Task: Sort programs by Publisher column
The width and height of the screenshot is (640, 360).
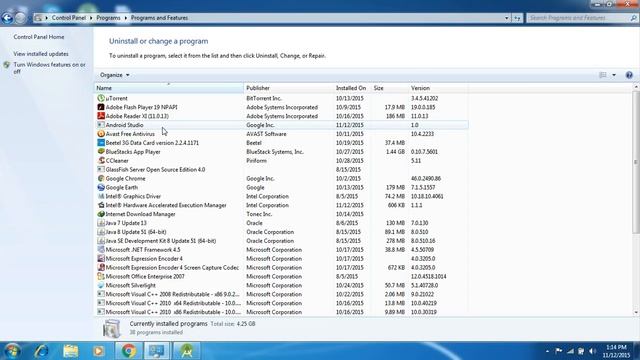Action: tap(289, 88)
